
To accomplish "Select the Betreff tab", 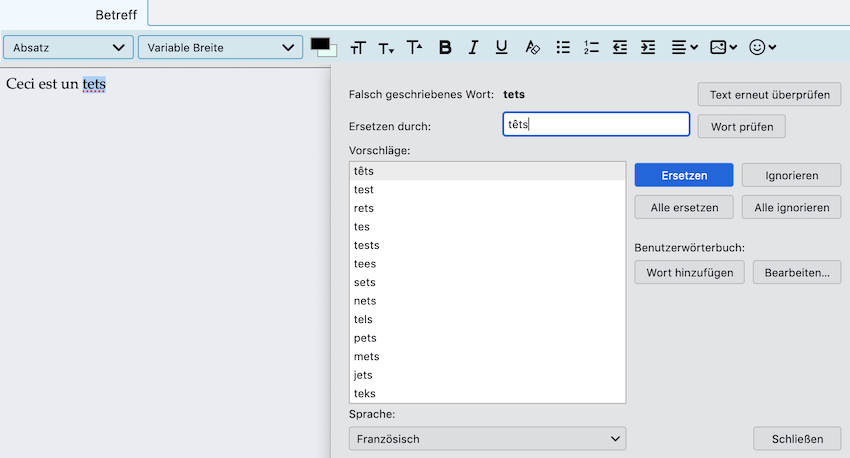I will coord(116,15).
